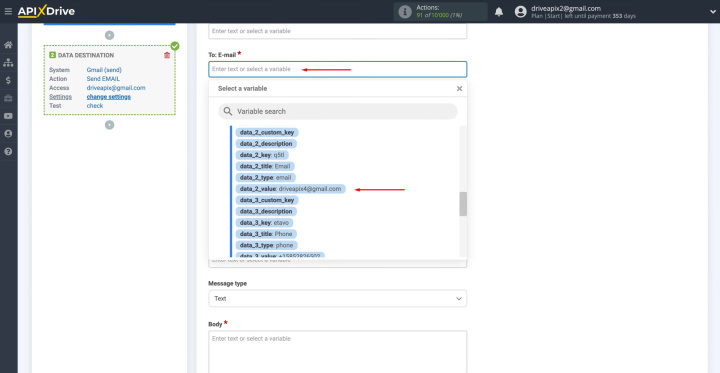Select data_2_value: driveapix4@gmail.com variable
720x373 pixels.
pyautogui.click(x=291, y=189)
